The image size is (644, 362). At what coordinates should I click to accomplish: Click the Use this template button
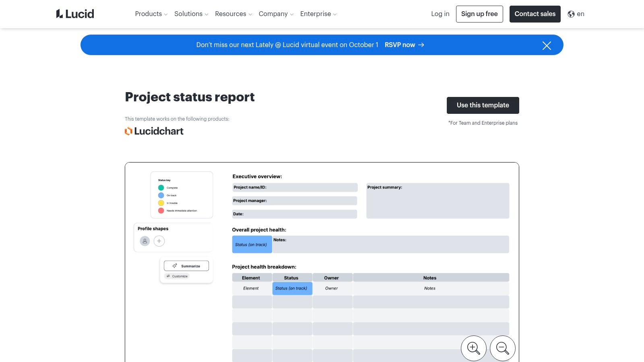click(483, 105)
